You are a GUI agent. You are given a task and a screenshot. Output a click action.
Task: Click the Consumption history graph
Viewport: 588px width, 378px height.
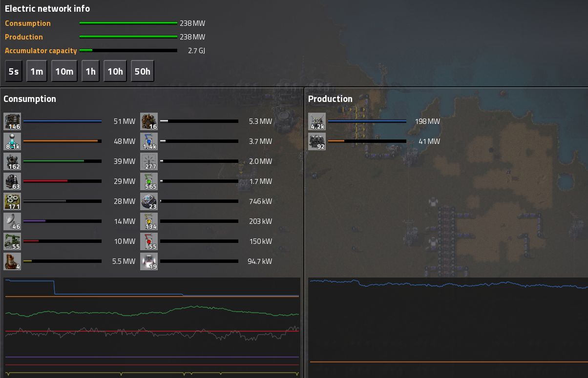pos(152,327)
